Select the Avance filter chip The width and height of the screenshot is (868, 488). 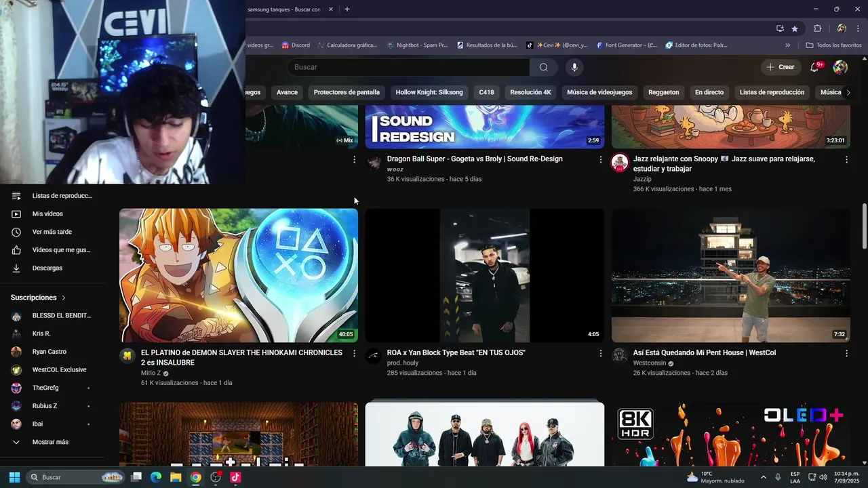[287, 92]
